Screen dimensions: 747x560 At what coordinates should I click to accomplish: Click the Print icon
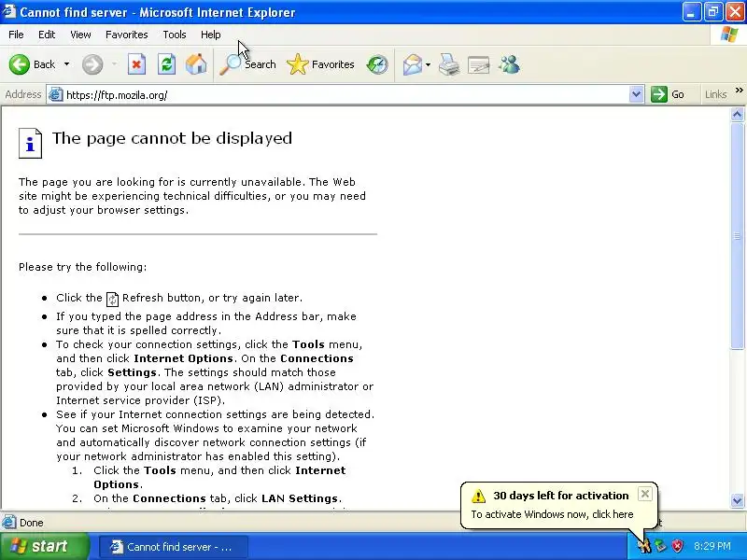449,64
